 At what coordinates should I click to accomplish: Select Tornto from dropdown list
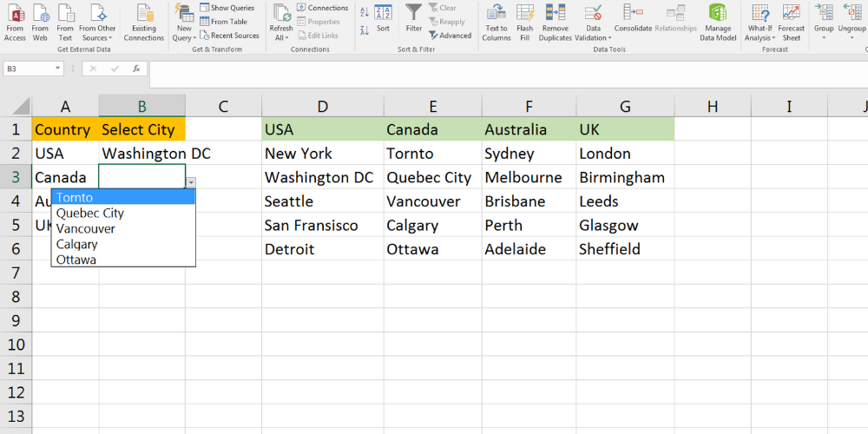click(x=123, y=197)
